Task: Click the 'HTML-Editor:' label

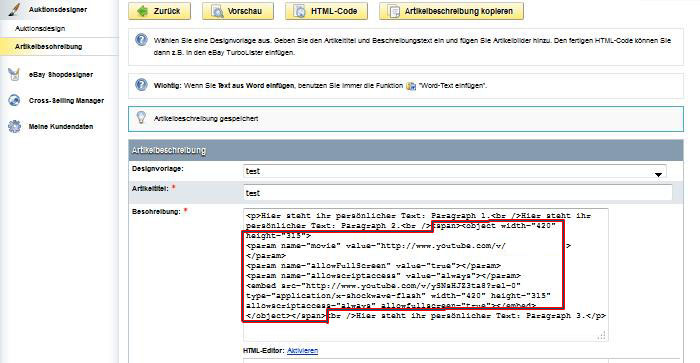Action: [263, 351]
